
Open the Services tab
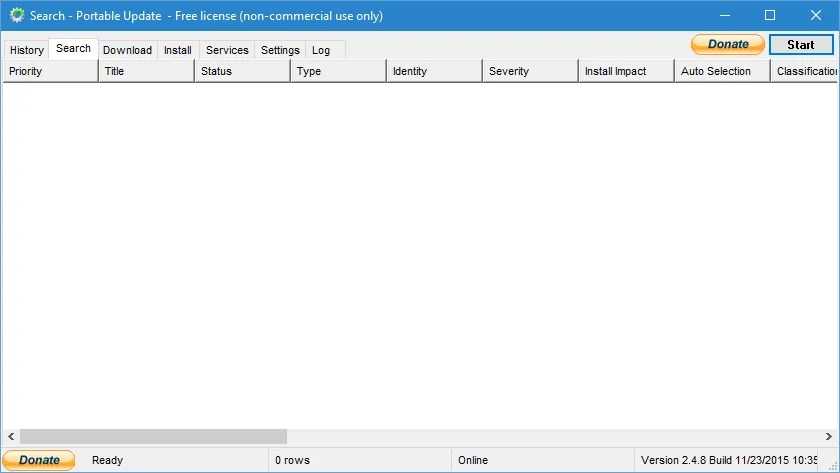tap(227, 50)
